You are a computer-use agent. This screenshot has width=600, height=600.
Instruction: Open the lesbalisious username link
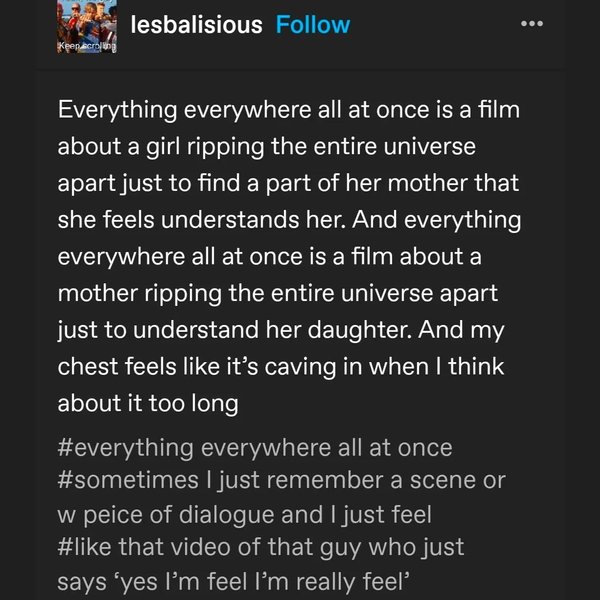click(x=197, y=24)
